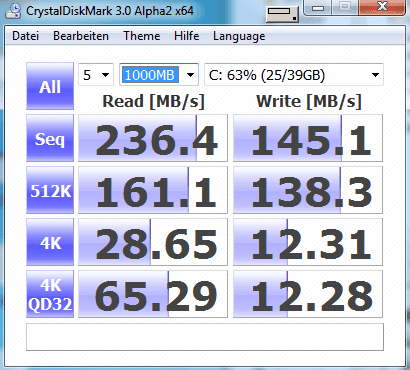Click the empty comment field at bottom
The height and width of the screenshot is (370, 410).
(205, 337)
